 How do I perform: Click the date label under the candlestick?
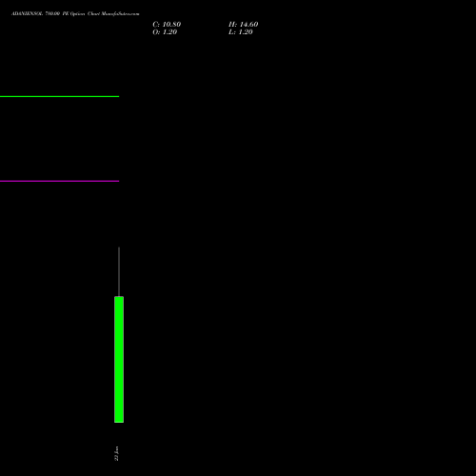click(x=116, y=453)
